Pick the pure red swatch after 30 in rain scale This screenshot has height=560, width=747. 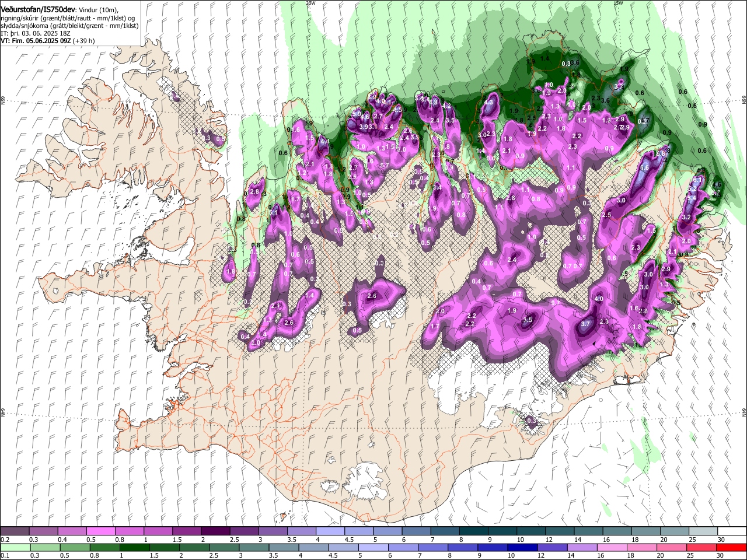point(731,548)
